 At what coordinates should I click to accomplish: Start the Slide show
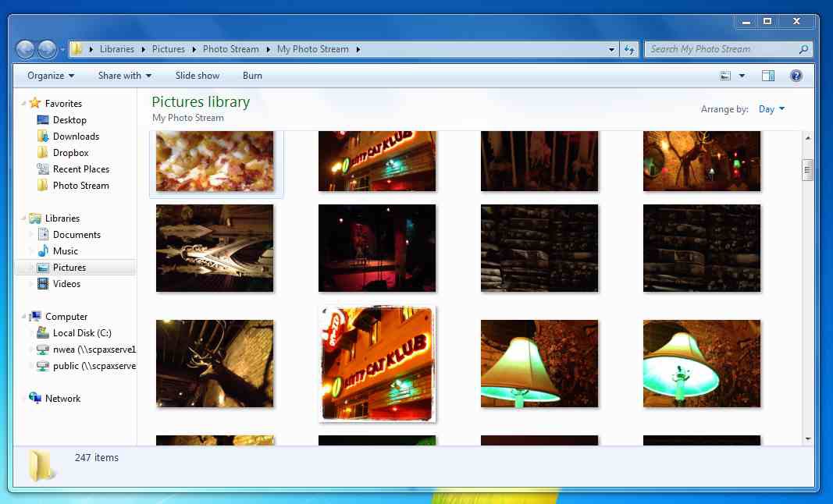point(197,76)
